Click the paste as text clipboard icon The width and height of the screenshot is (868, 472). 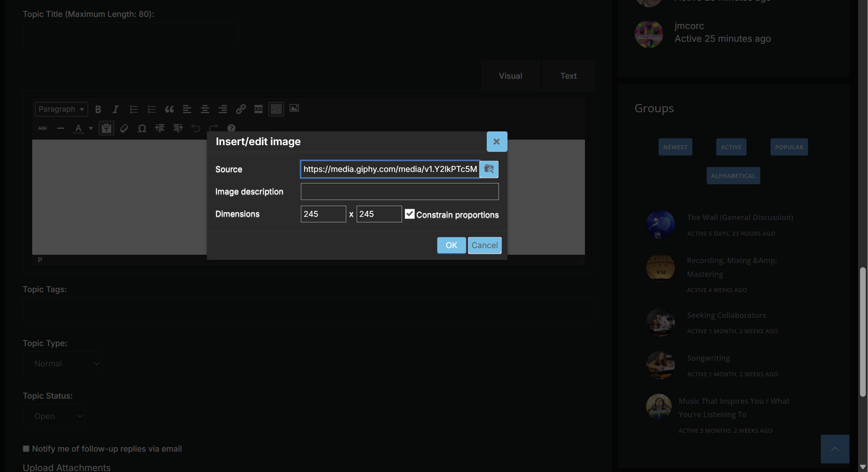point(106,128)
